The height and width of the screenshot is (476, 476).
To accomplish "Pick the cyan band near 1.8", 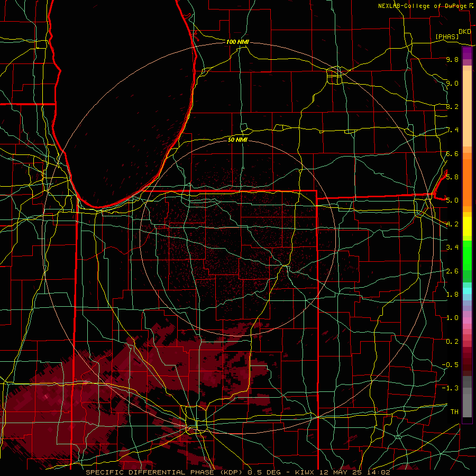I will pos(467,291).
